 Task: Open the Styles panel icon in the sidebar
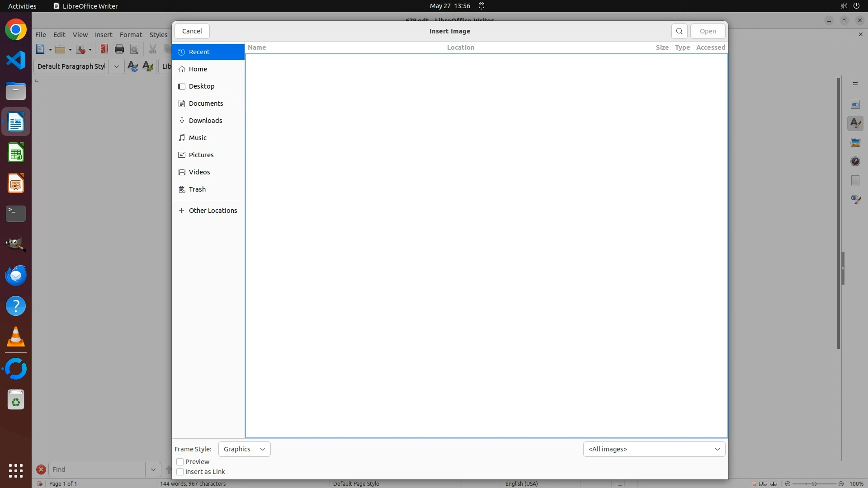855,123
